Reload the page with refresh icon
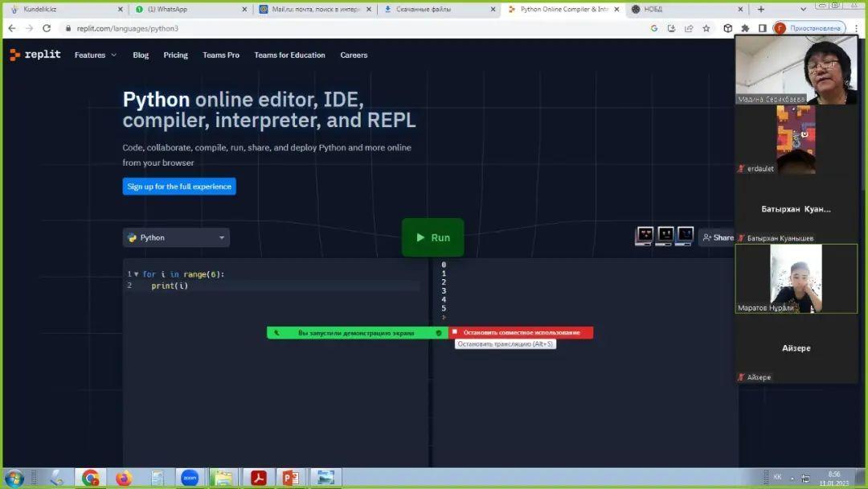868x489 pixels. pyautogui.click(x=47, y=28)
